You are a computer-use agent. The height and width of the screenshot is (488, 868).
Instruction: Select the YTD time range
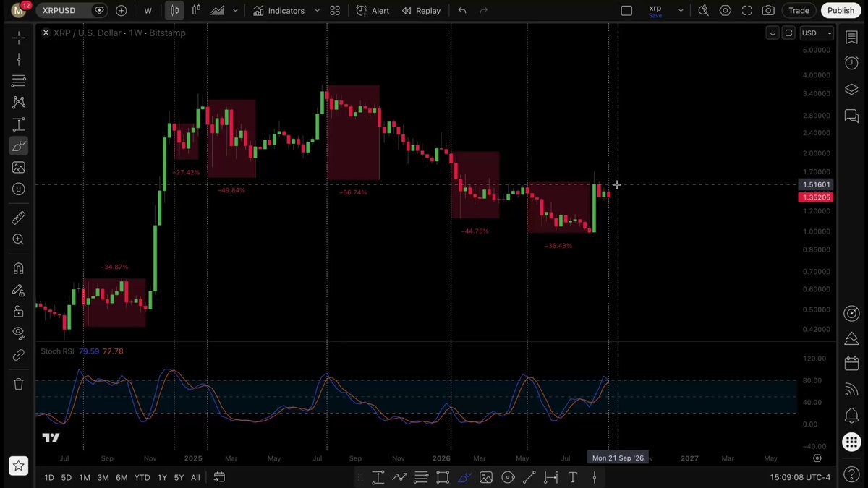click(142, 477)
